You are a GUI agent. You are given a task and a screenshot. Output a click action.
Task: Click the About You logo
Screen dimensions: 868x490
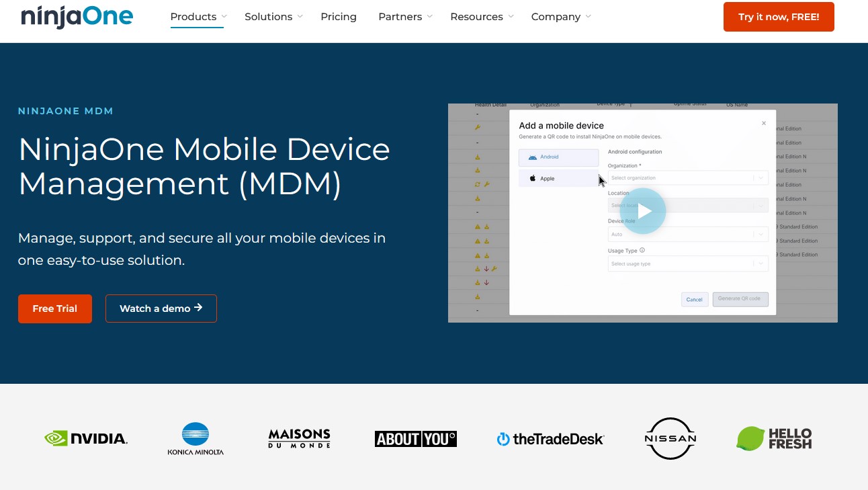[x=415, y=438]
